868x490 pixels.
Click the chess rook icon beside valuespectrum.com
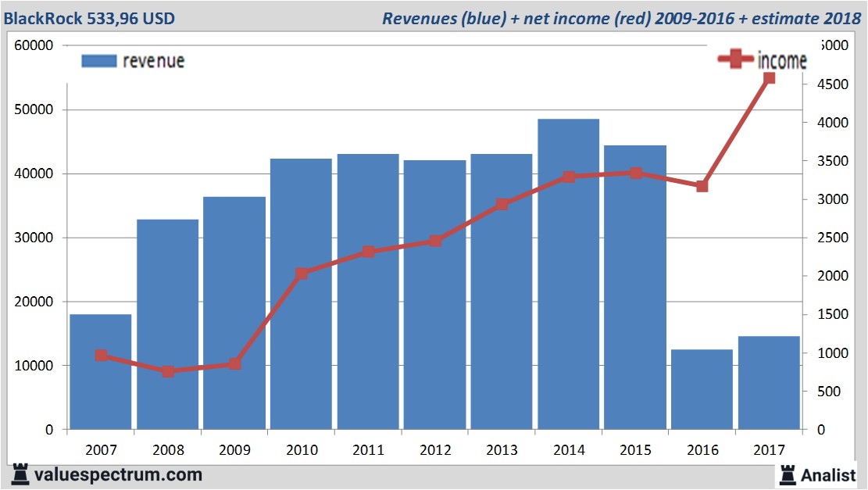pyautogui.click(x=20, y=475)
